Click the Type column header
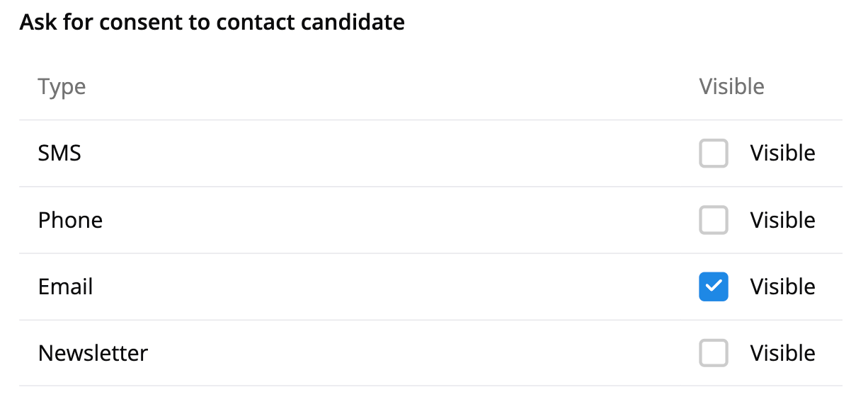Viewport: 868px width, 399px height. point(62,87)
